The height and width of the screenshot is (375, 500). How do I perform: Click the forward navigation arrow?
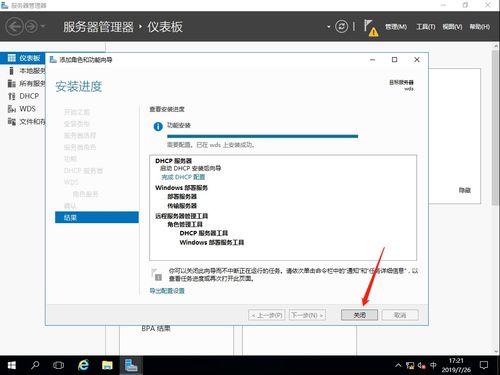pyautogui.click(x=32, y=26)
